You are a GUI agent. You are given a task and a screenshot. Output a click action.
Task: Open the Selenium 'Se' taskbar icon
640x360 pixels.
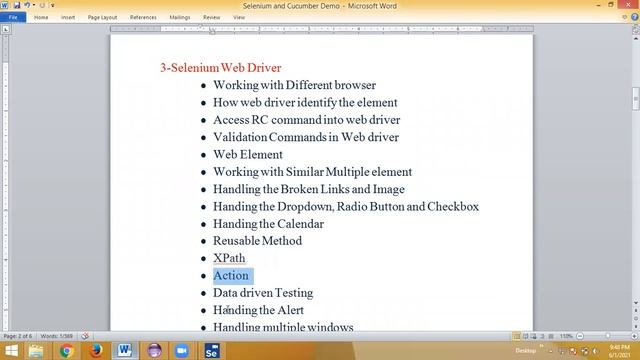212,351
